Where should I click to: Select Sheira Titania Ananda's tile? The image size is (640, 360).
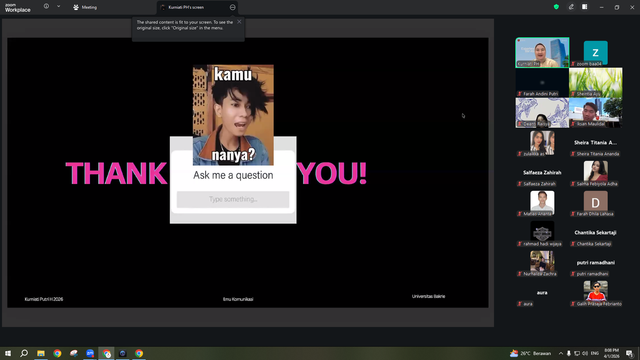[x=596, y=143]
